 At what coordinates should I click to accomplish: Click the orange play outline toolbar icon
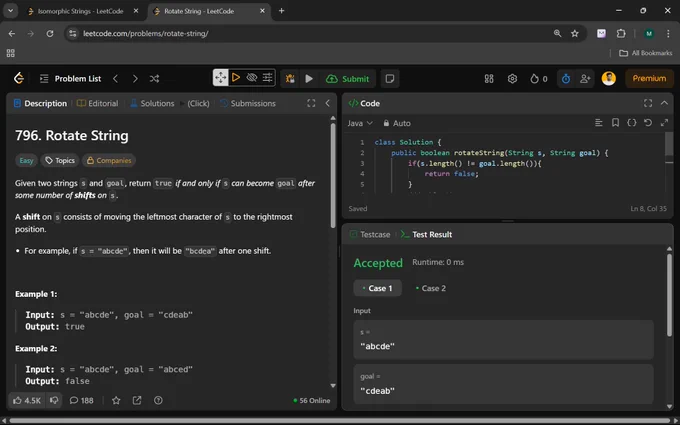coord(236,78)
